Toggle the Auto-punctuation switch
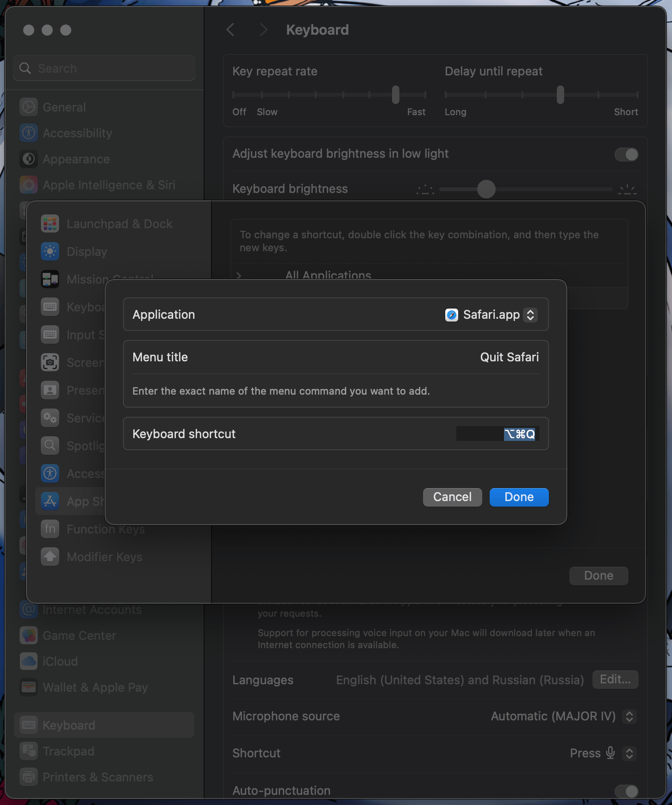Image resolution: width=672 pixels, height=805 pixels. [x=626, y=791]
